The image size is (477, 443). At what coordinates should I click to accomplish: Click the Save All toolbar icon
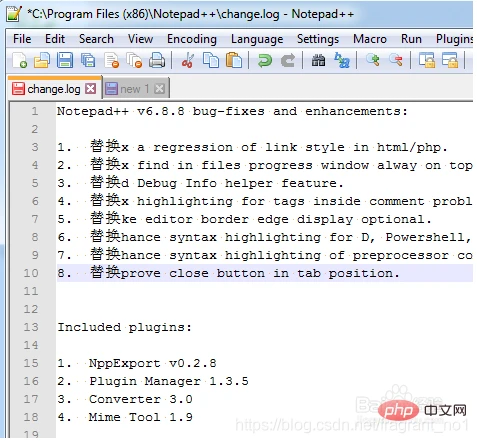pyautogui.click(x=88, y=60)
